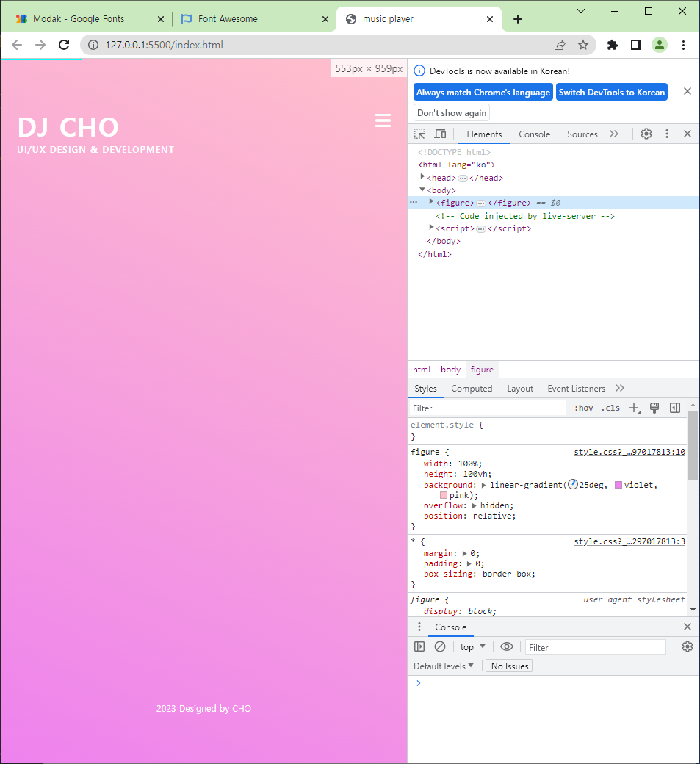Close the DevTools panel
Image resolution: width=700 pixels, height=764 pixels.
point(688,134)
